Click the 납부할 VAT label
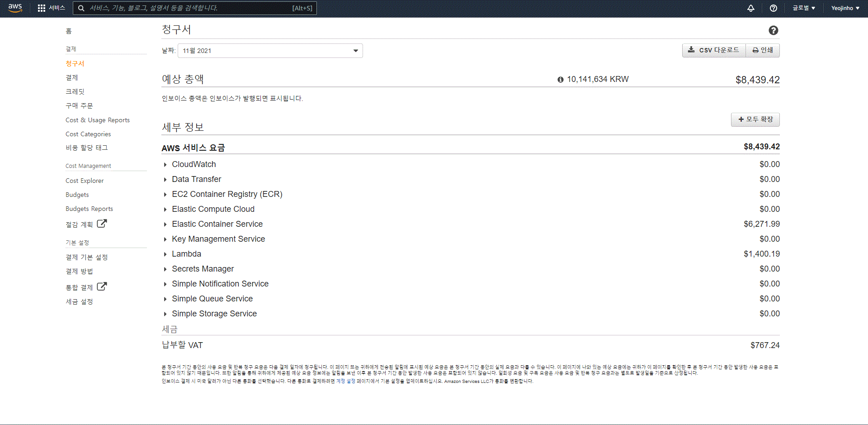868x425 pixels. point(183,345)
